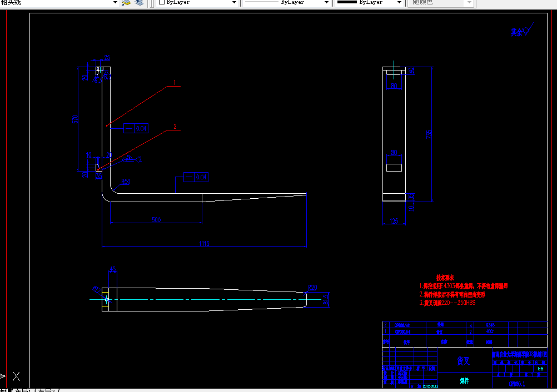
Task: Select the Q345 material cell
Action: coord(490,325)
